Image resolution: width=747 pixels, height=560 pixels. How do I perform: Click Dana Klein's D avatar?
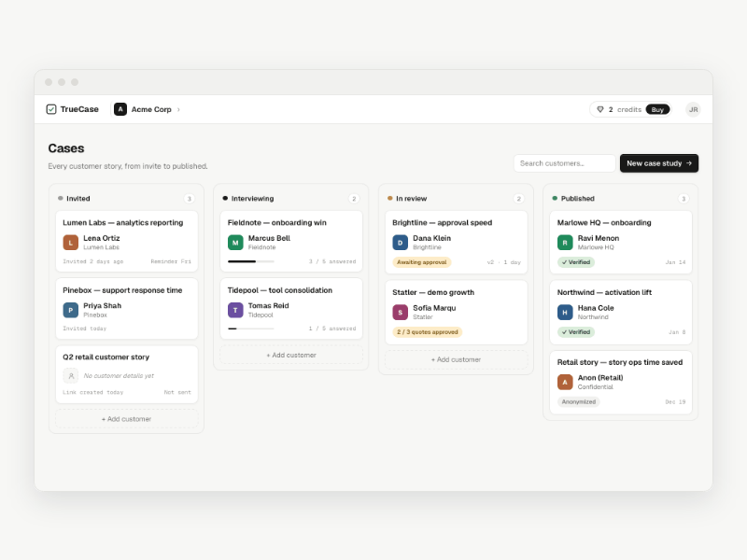pos(401,243)
